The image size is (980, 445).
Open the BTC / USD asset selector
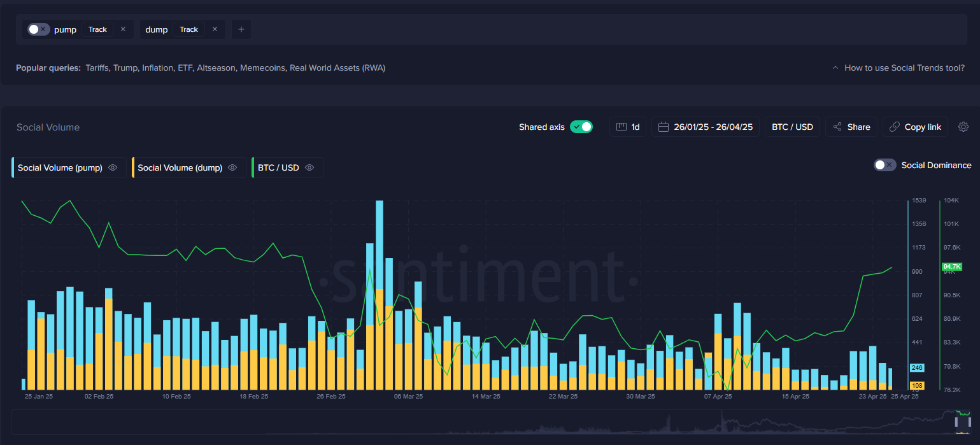coord(792,127)
